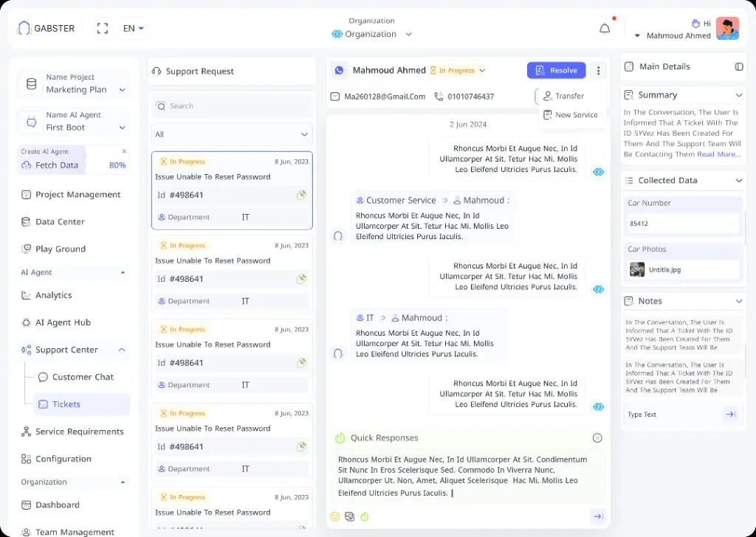
Task: Open Service Requirements in sidebar
Action: click(72, 432)
